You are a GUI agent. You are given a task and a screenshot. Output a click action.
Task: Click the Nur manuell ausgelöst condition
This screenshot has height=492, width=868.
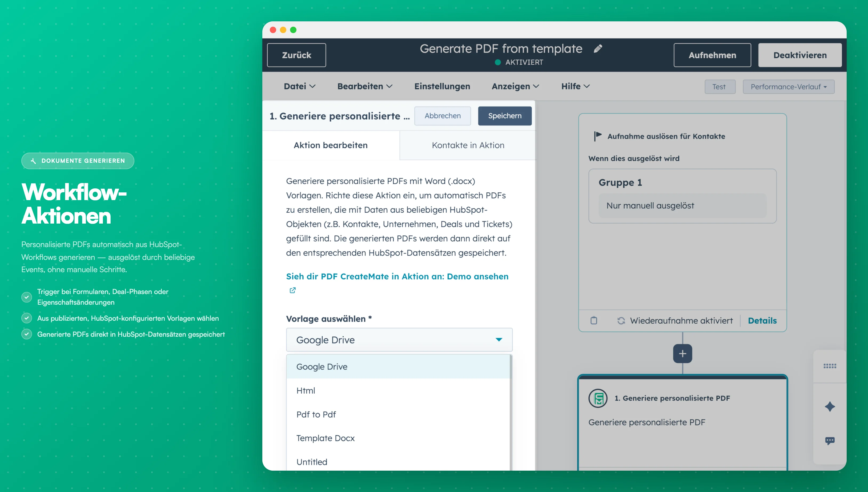coord(682,205)
